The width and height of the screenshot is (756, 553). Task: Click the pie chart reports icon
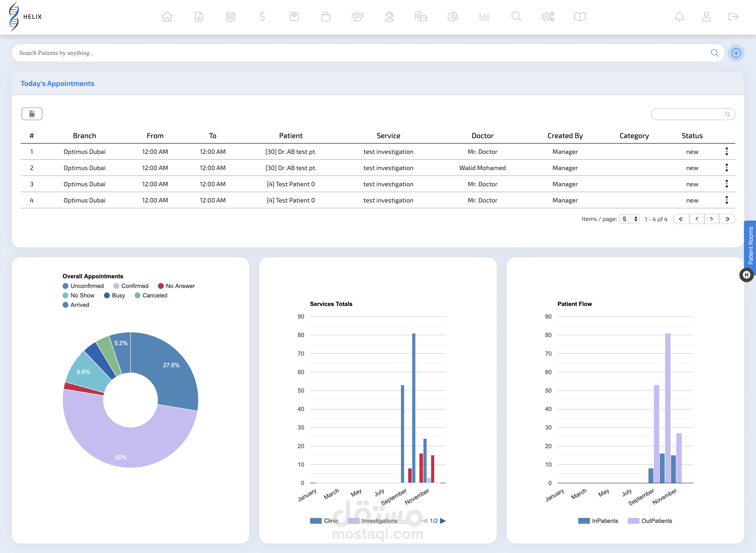click(453, 16)
